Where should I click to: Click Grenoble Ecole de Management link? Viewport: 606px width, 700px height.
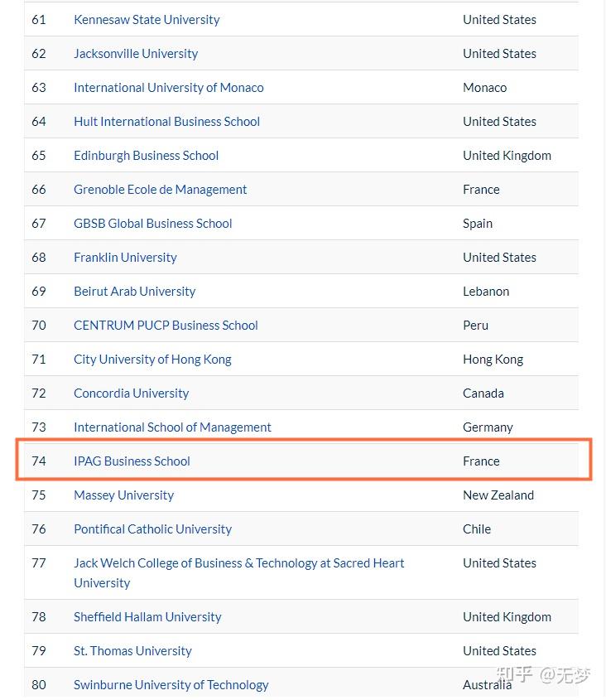pyautogui.click(x=160, y=189)
